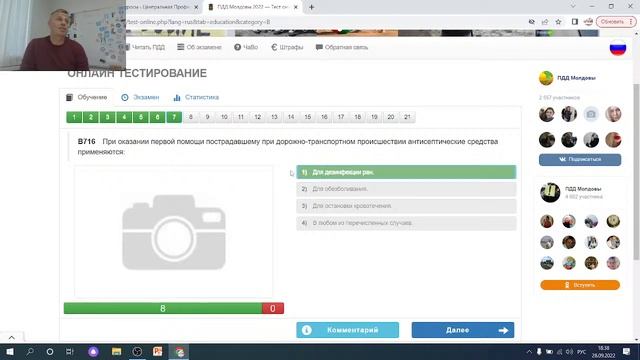Click the share page icon
Image resolution: width=640 pixels, height=360 pixels.
[545, 22]
